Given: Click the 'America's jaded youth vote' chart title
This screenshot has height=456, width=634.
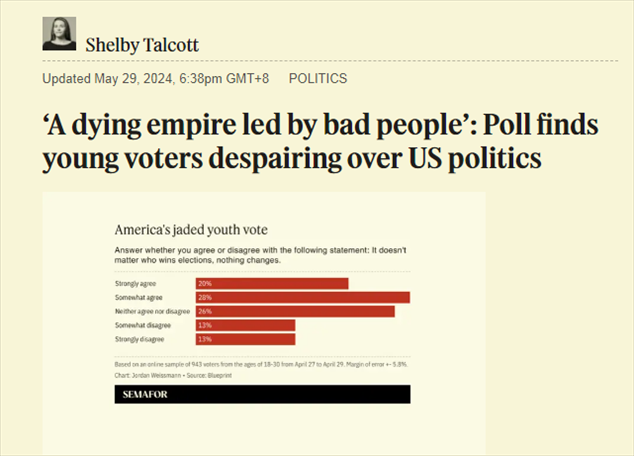Looking at the screenshot, I should pos(191,229).
